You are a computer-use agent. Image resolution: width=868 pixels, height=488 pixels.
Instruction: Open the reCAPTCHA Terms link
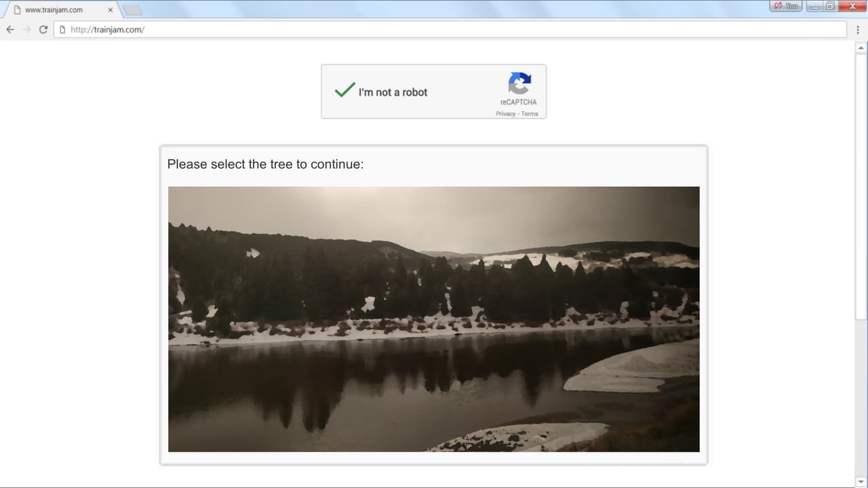(530, 114)
